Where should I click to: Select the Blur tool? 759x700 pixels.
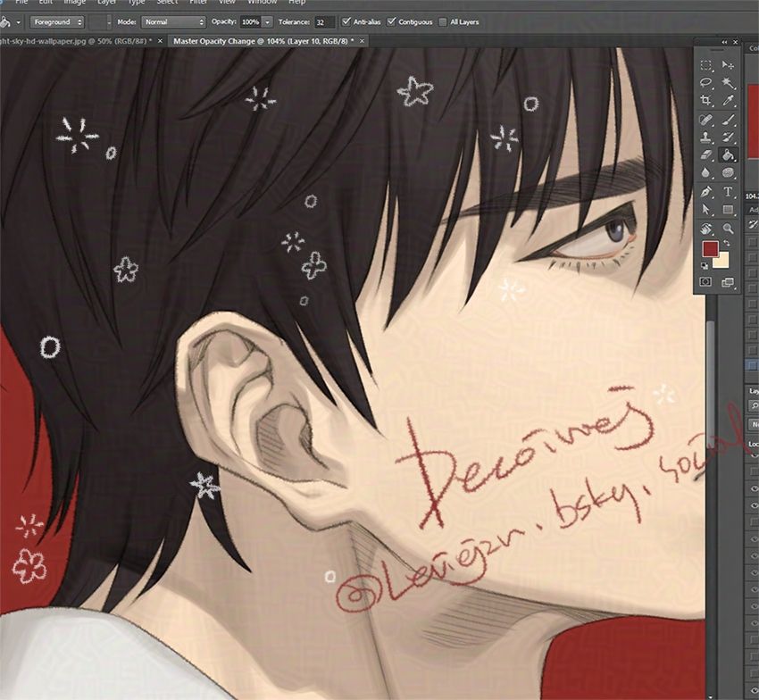705,173
